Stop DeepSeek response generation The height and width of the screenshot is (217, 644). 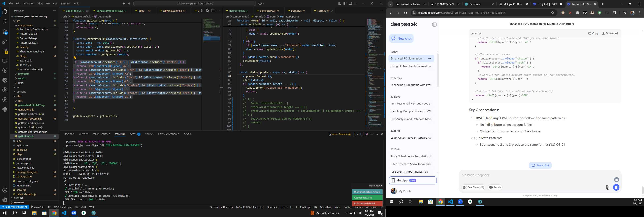point(616,187)
